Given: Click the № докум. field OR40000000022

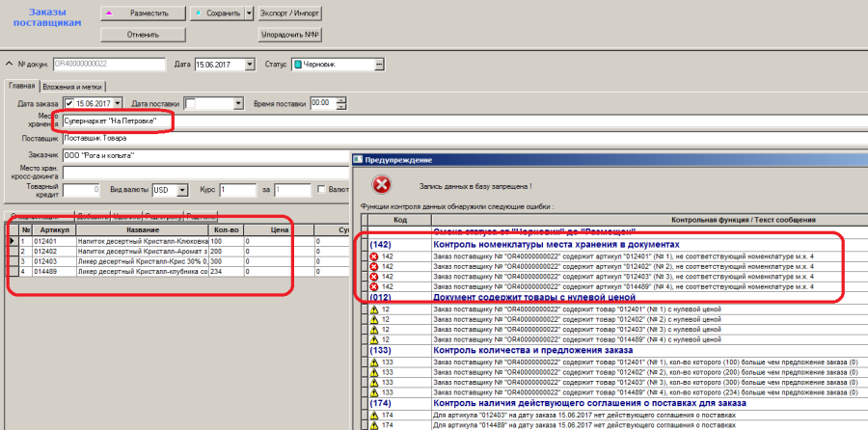Looking at the screenshot, I should 109,65.
